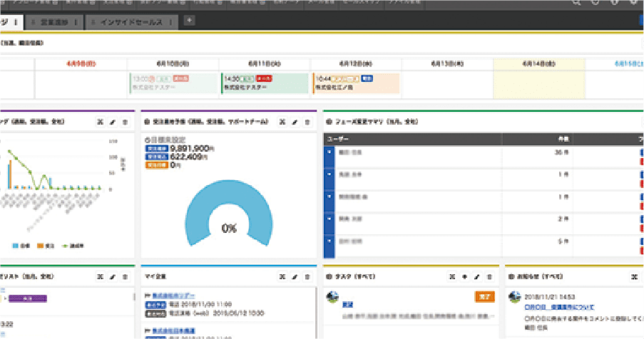The width and height of the screenshot is (644, 339).
Task: Open the 14:30 appointment on 6月11日
Action: [264, 83]
